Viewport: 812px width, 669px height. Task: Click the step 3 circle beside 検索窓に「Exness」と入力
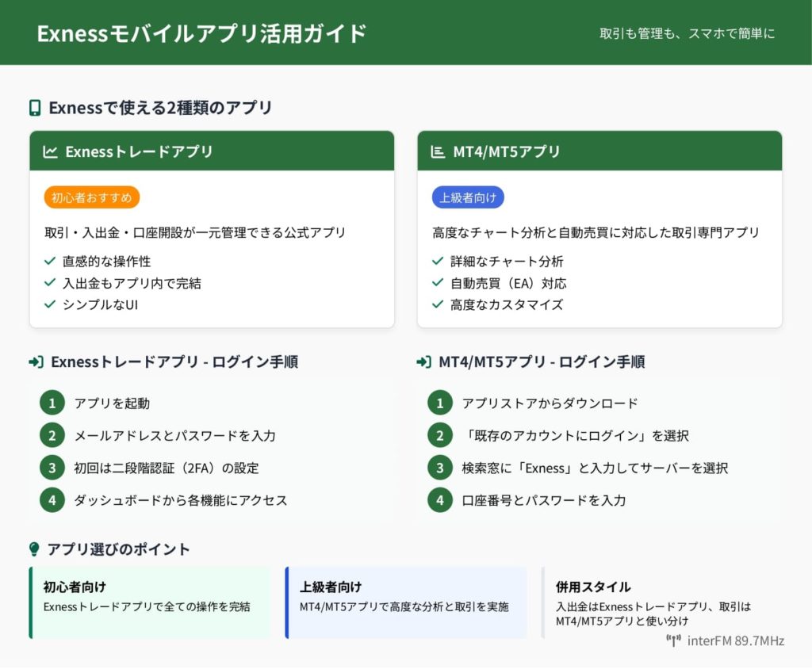pos(439,468)
